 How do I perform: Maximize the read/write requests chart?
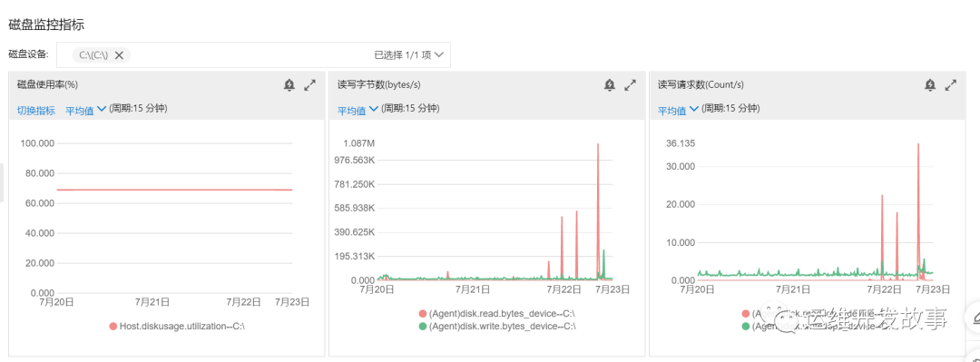951,85
